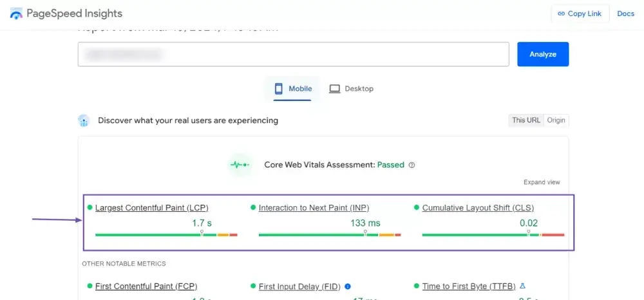This screenshot has height=300, width=644.
Task: Click the desktop laptop icon
Action: pos(335,89)
